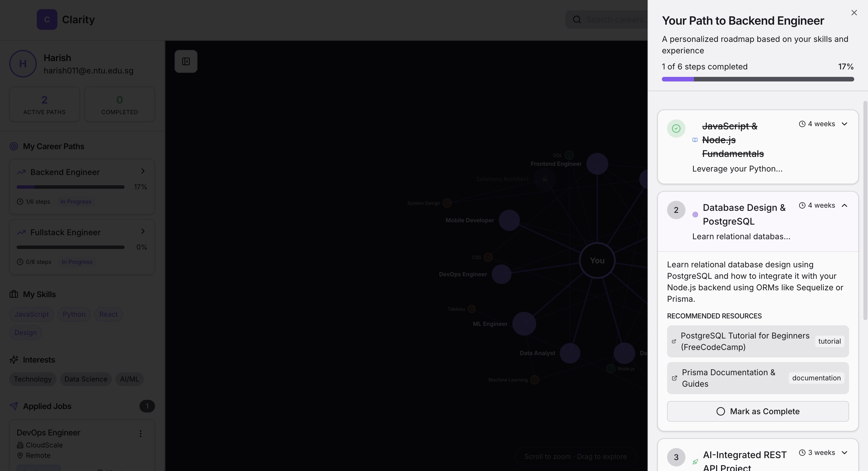
Task: Close the Backend Engineer path panel
Action: pos(854,13)
